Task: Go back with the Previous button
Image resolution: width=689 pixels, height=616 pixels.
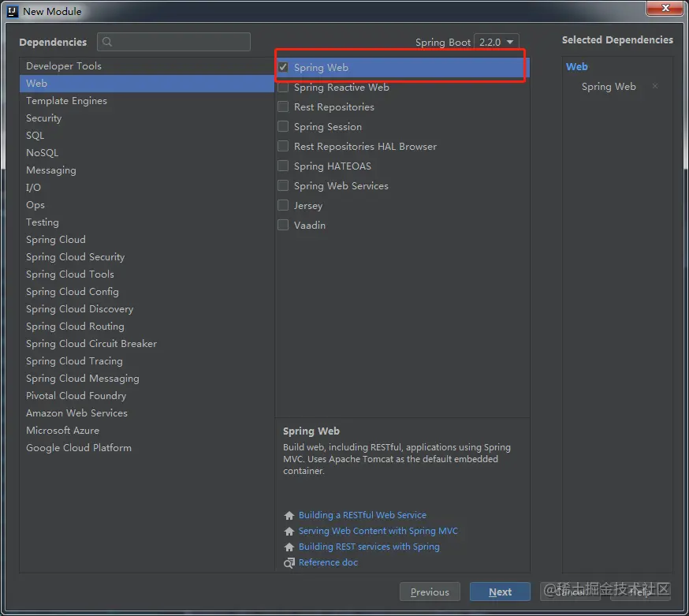Action: 430,592
